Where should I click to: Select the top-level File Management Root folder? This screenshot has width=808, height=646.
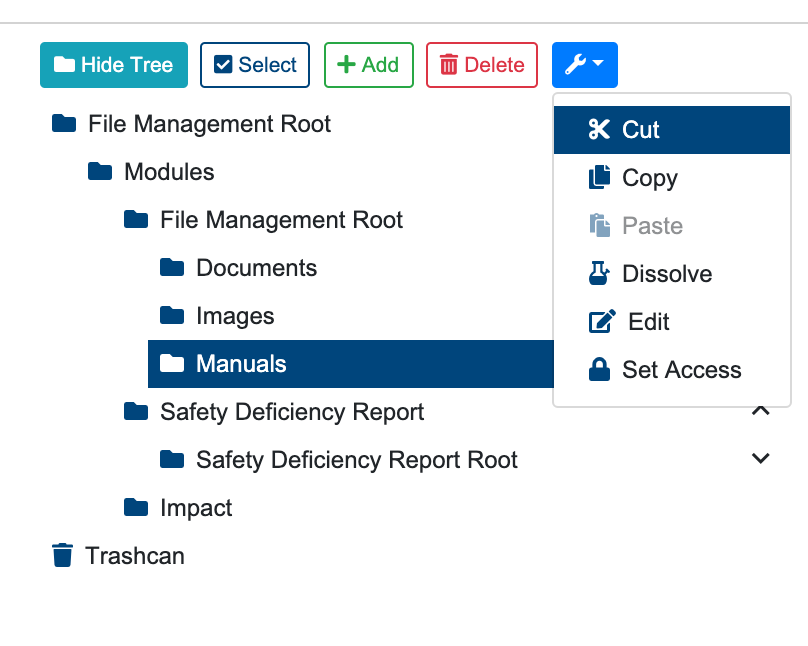(x=209, y=124)
